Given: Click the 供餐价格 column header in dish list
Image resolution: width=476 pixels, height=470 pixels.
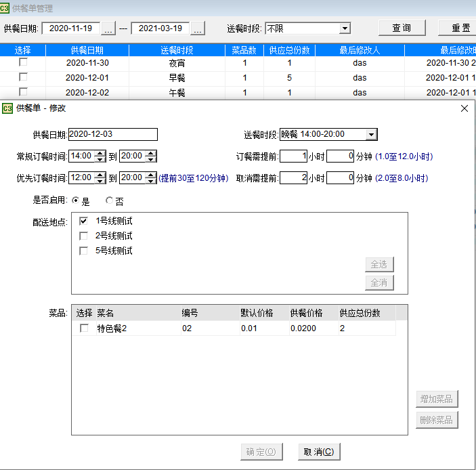Looking at the screenshot, I should click(x=306, y=313).
